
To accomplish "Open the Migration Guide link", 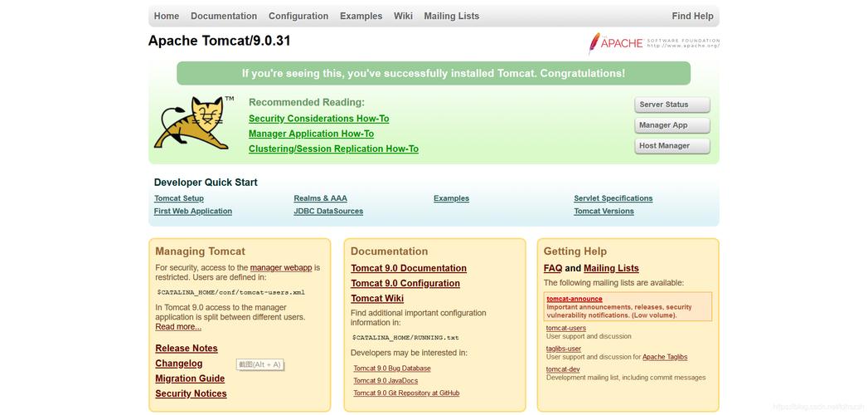I will (x=190, y=378).
